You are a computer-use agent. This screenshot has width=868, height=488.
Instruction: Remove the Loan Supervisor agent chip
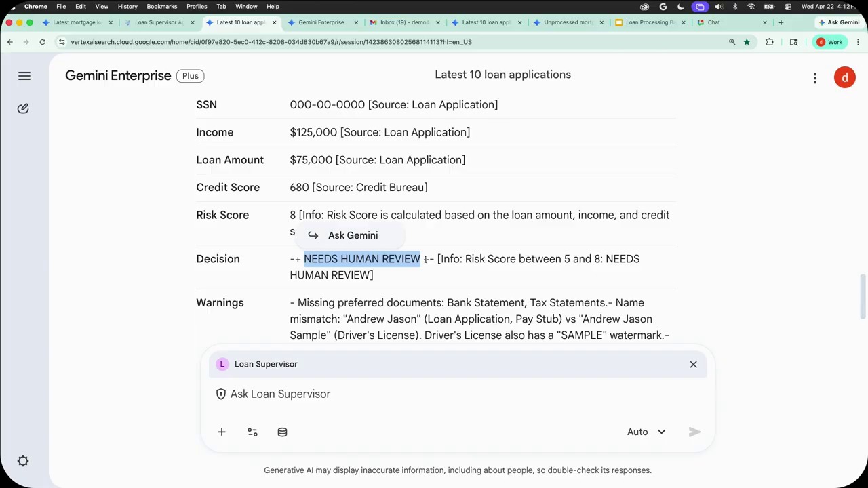pos(693,365)
